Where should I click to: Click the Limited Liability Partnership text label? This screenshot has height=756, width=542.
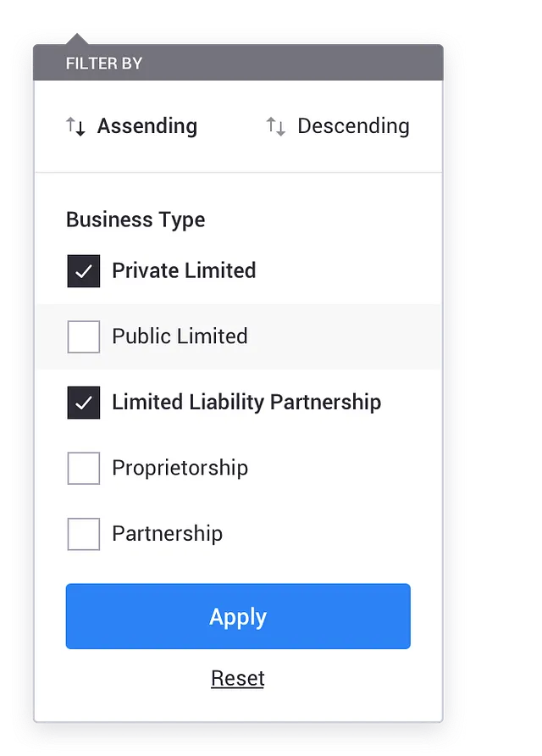pos(246,403)
